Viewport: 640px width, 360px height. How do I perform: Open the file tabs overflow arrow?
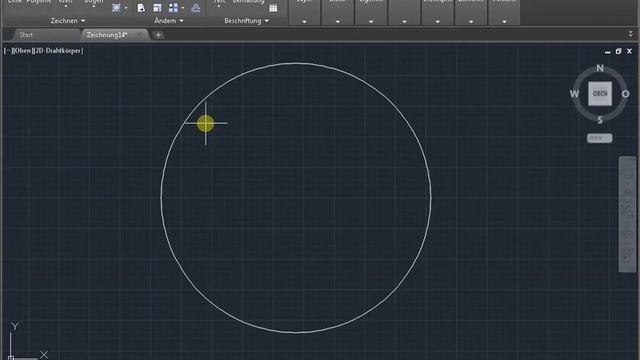tap(631, 34)
